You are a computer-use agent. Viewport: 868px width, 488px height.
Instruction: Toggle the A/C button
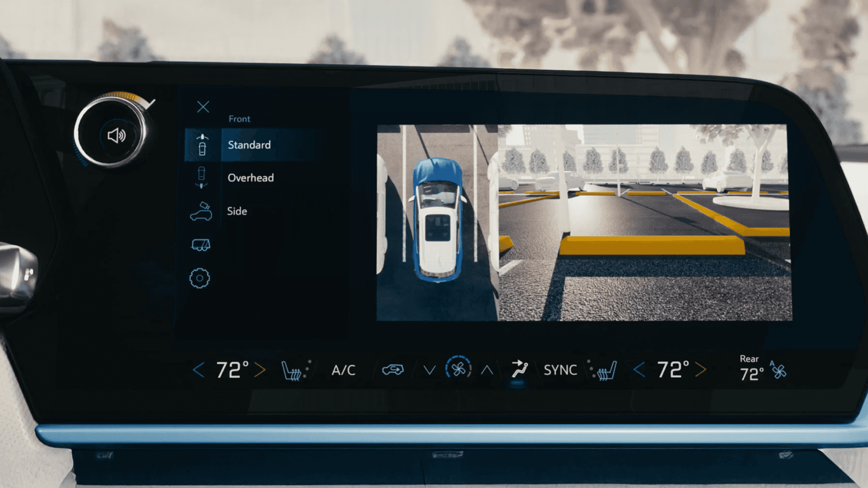click(x=343, y=371)
